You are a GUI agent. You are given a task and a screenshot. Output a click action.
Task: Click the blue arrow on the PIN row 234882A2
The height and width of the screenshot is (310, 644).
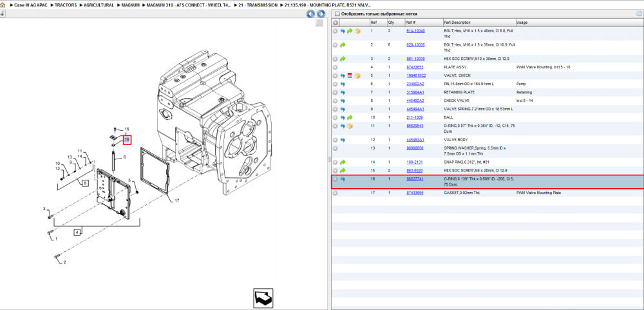(343, 84)
